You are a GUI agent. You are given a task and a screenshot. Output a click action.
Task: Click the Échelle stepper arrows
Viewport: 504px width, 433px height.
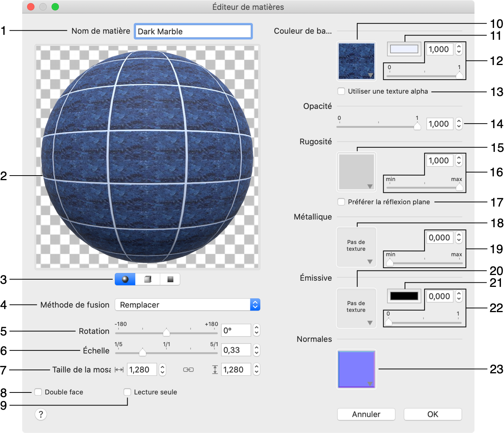pos(257,350)
